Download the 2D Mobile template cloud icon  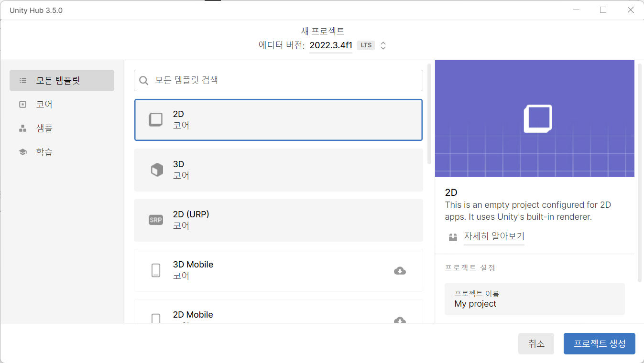coord(400,320)
